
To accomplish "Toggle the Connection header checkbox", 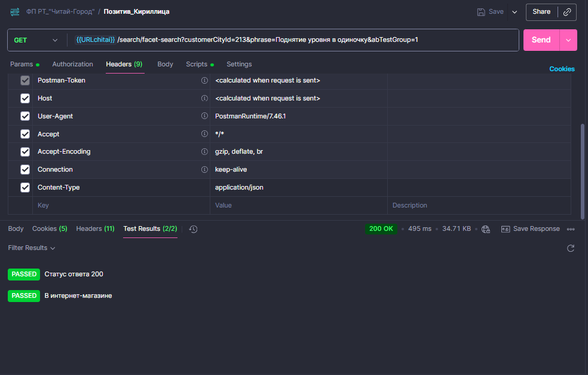I will [25, 169].
